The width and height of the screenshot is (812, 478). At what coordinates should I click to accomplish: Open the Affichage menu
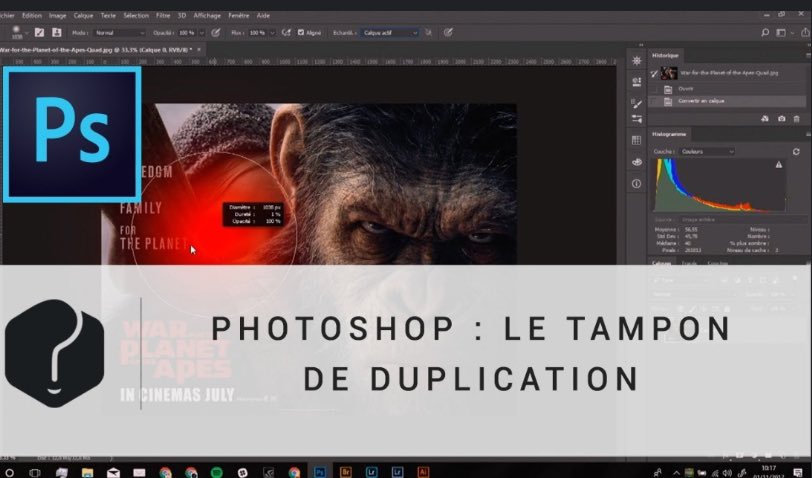click(x=207, y=16)
